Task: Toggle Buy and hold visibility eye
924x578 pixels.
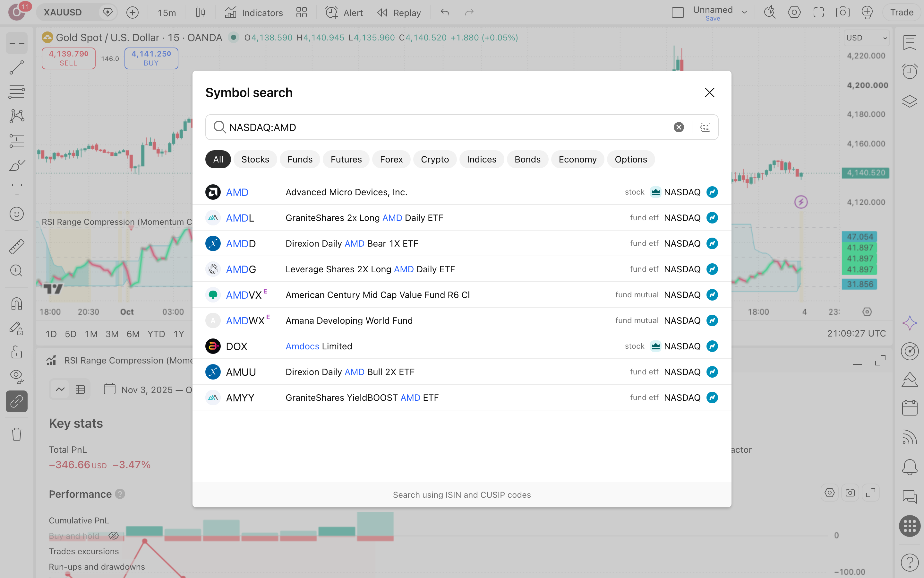Action: tap(113, 536)
